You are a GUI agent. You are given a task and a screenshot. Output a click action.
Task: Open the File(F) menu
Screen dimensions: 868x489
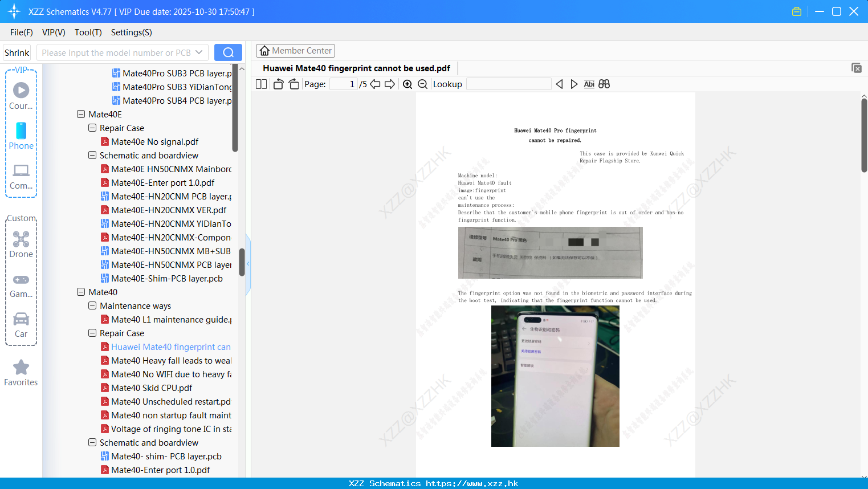[22, 32]
